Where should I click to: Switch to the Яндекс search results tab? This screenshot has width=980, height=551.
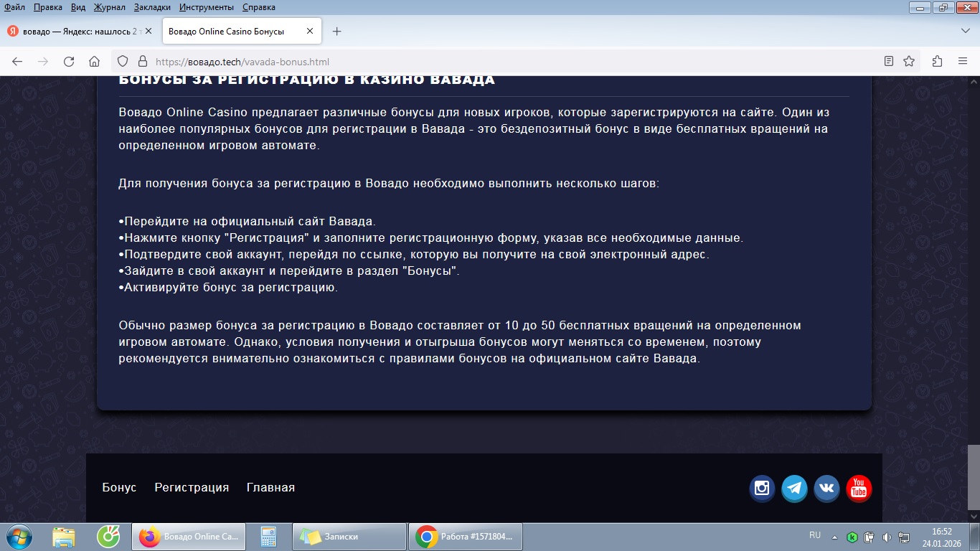(x=80, y=32)
